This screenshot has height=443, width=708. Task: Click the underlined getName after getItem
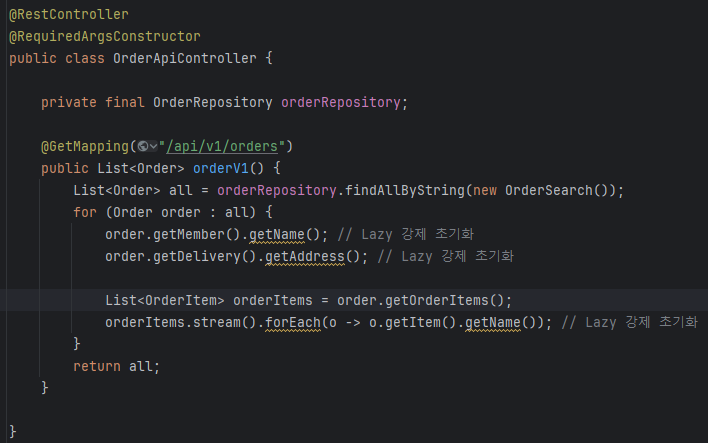493,322
